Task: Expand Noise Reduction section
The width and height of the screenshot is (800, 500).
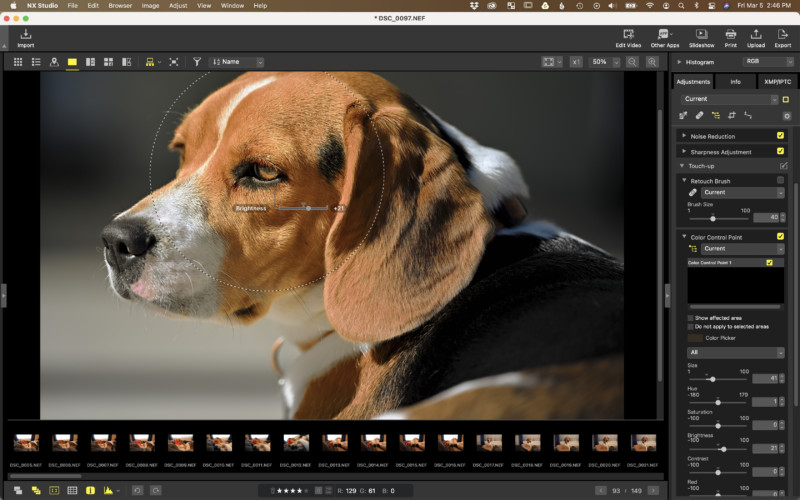Action: 684,136
